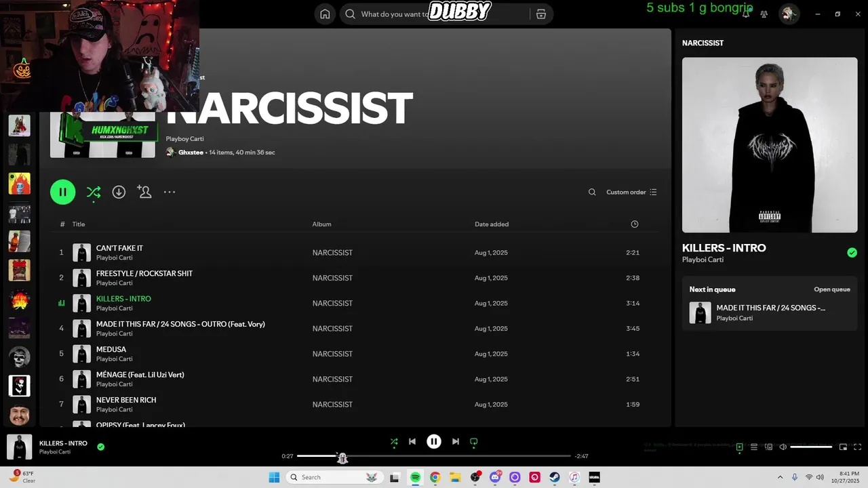The height and width of the screenshot is (488, 868).
Task: Select NEVER BEEN RICH track
Action: click(354, 405)
